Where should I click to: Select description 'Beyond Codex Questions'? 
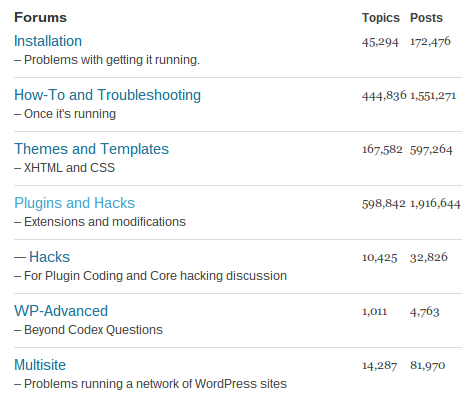pyautogui.click(x=93, y=330)
